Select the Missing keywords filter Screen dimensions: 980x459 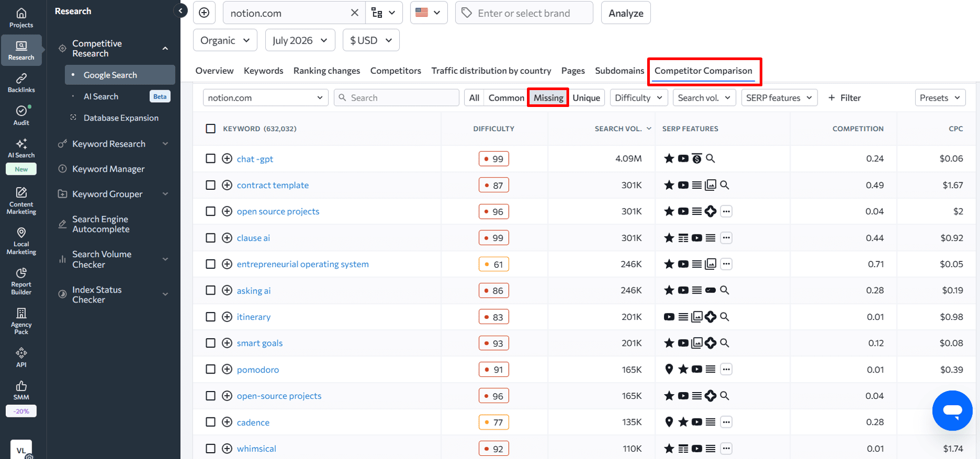click(548, 97)
